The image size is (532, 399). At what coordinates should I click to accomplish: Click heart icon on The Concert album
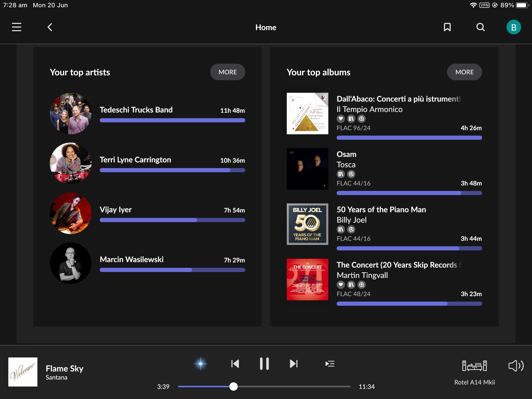pos(341,285)
